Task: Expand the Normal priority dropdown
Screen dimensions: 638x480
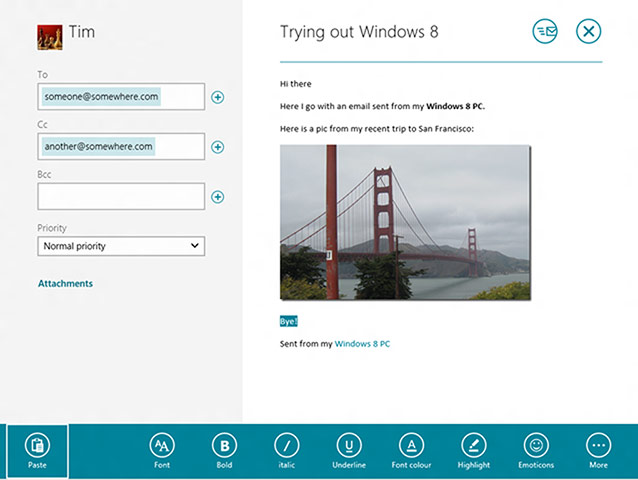Action: [x=120, y=246]
